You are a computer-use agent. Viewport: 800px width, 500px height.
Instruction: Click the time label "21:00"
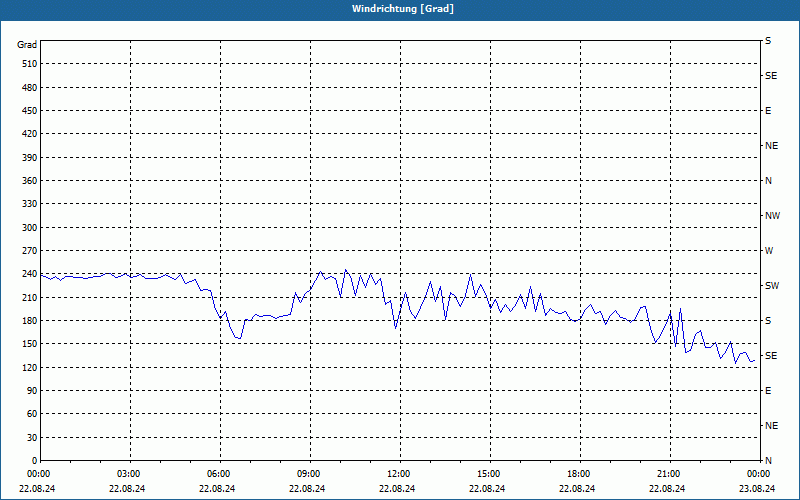(669, 474)
